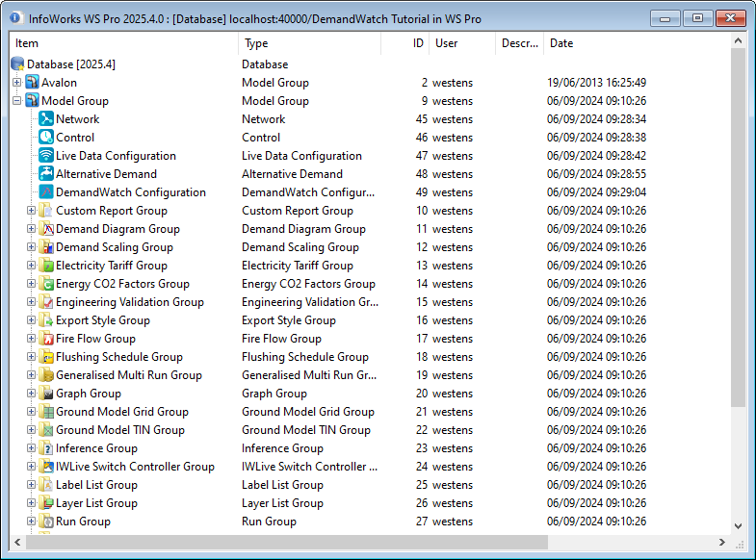Expand the Demand Diagram Group
Viewport: 756px width, 560px height.
coord(32,229)
